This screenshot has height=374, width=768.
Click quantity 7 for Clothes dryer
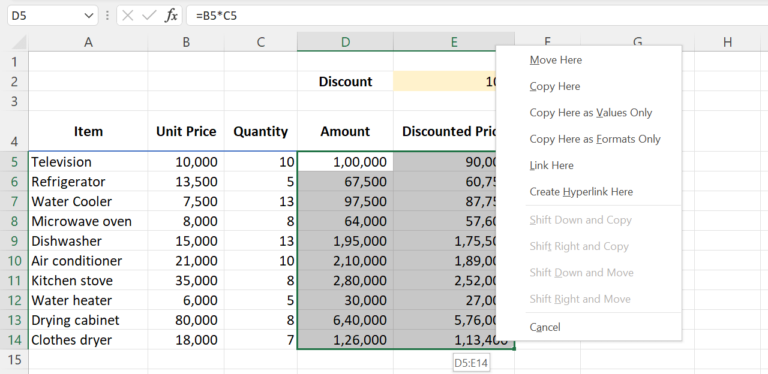(x=261, y=340)
